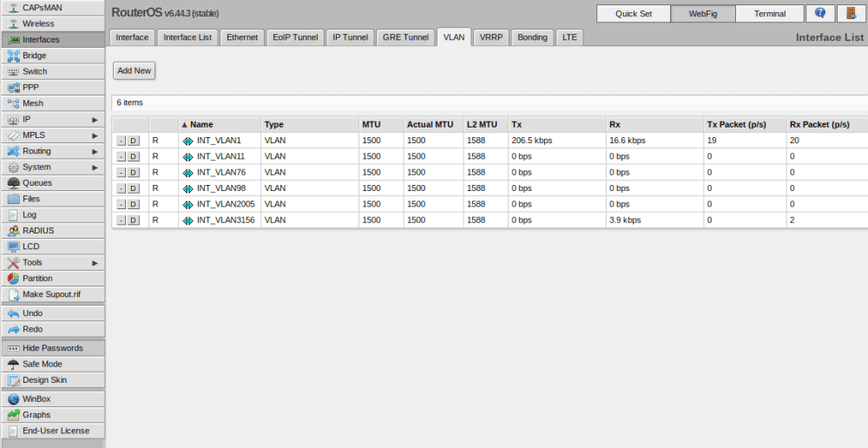This screenshot has height=448, width=868.
Task: Disable INT_VLAN2005 with D button
Action: tap(134, 204)
